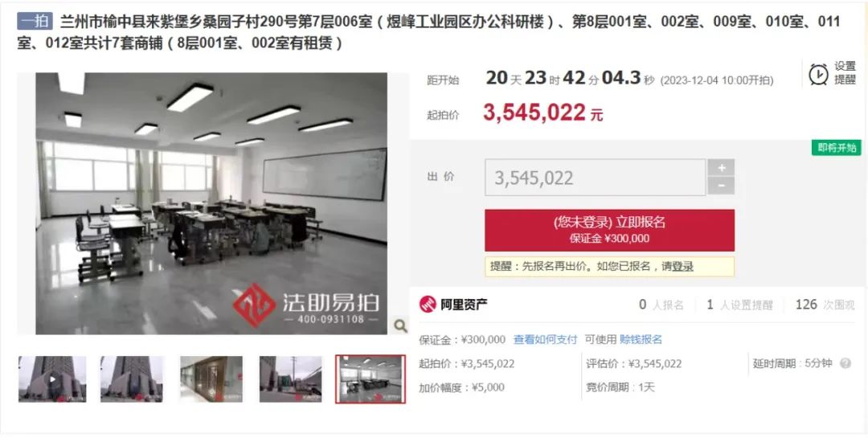Click the 一拍 auction round tag
The image size is (868, 438).
point(35,22)
